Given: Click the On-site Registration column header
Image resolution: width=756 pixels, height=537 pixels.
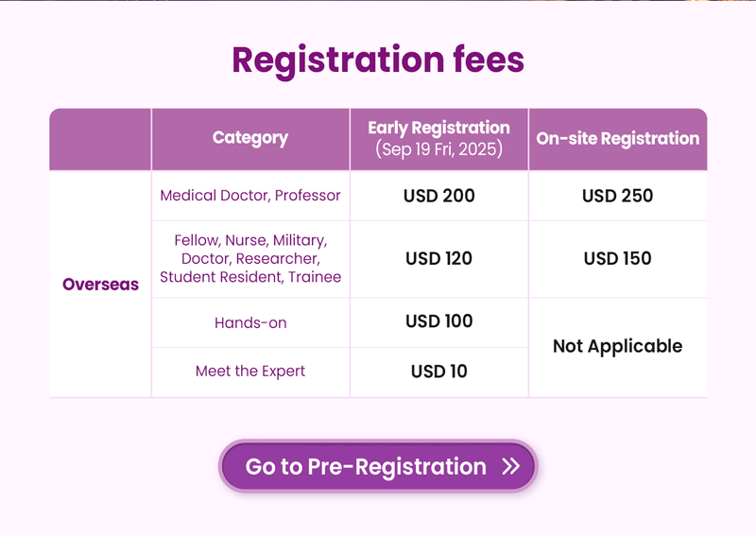Looking at the screenshot, I should tap(618, 139).
